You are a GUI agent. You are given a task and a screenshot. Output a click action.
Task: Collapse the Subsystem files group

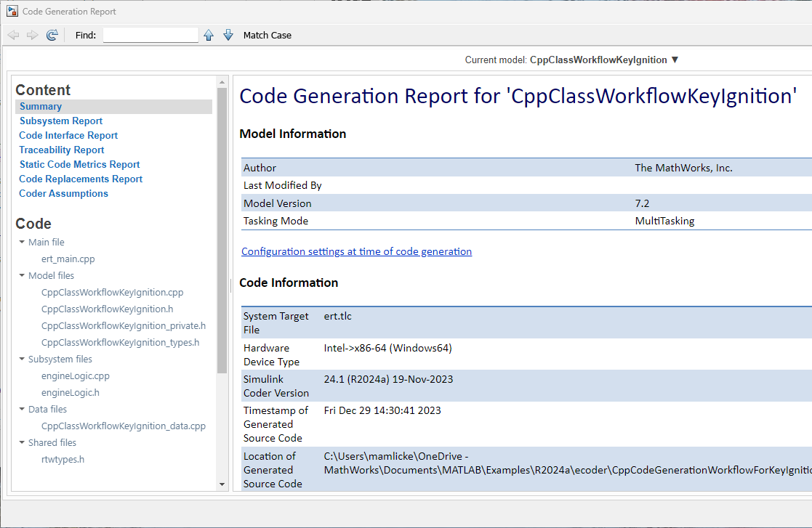point(22,359)
